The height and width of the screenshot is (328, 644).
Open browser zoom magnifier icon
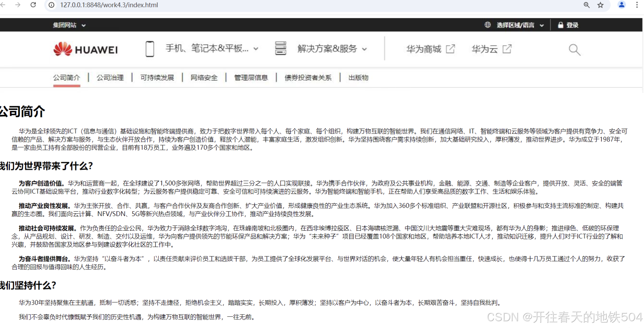(587, 5)
